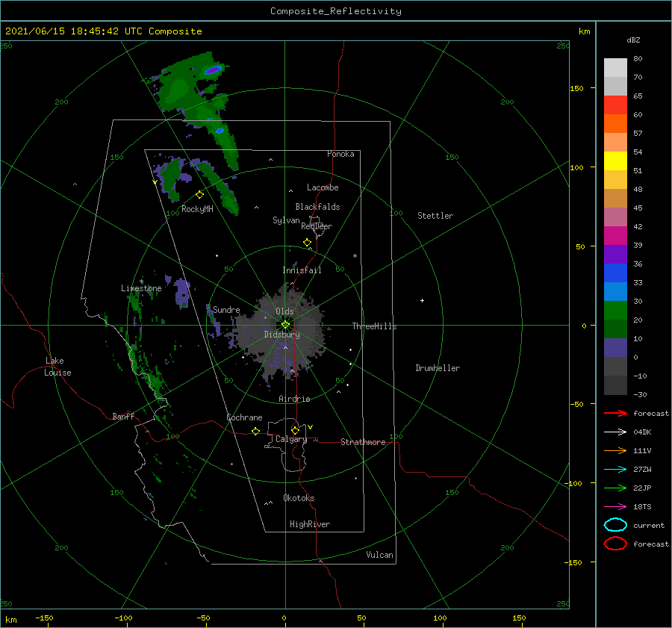Click the yellow diamond marker below RedDeer
Image resolution: width=672 pixels, height=628 pixels.
tap(307, 243)
